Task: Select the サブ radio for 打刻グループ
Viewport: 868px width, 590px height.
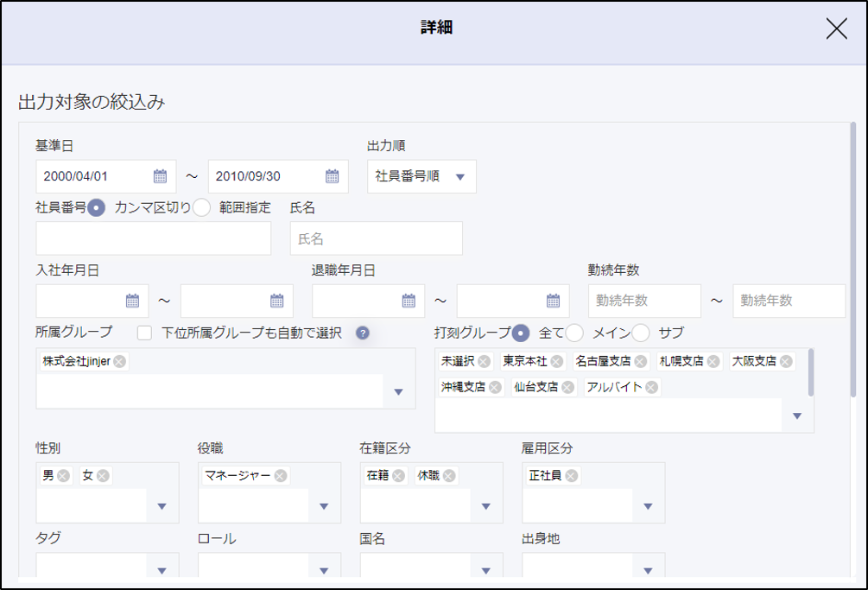Action: point(641,333)
